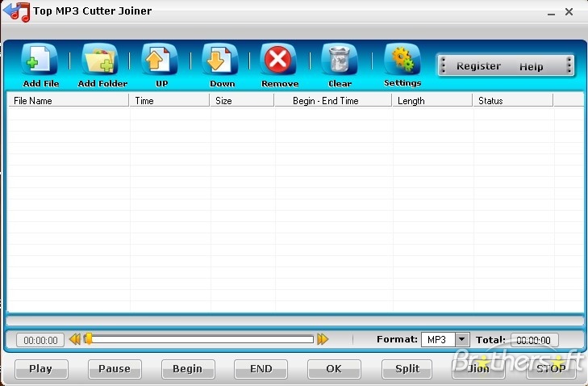This screenshot has width=588, height=386.
Task: Click the fast-forward double-arrow icon
Action: 323,339
